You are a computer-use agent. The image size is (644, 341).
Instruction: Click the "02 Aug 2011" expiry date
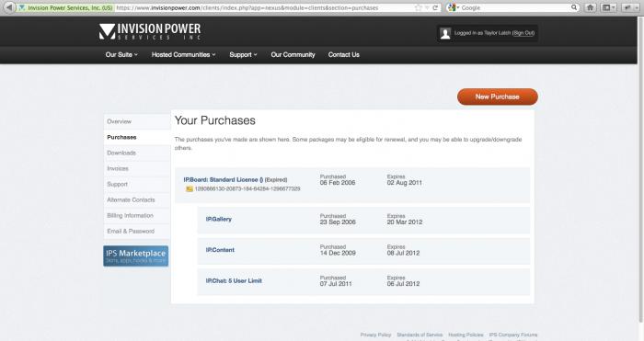coord(405,183)
